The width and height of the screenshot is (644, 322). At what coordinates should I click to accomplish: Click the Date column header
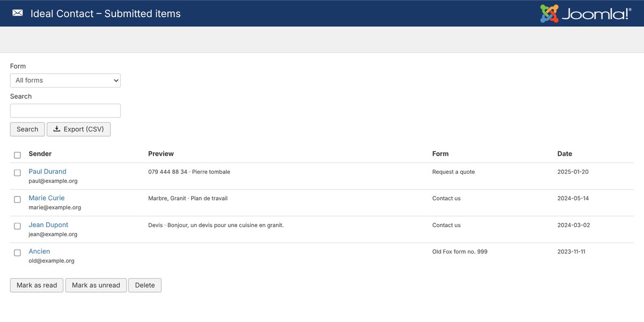point(565,153)
